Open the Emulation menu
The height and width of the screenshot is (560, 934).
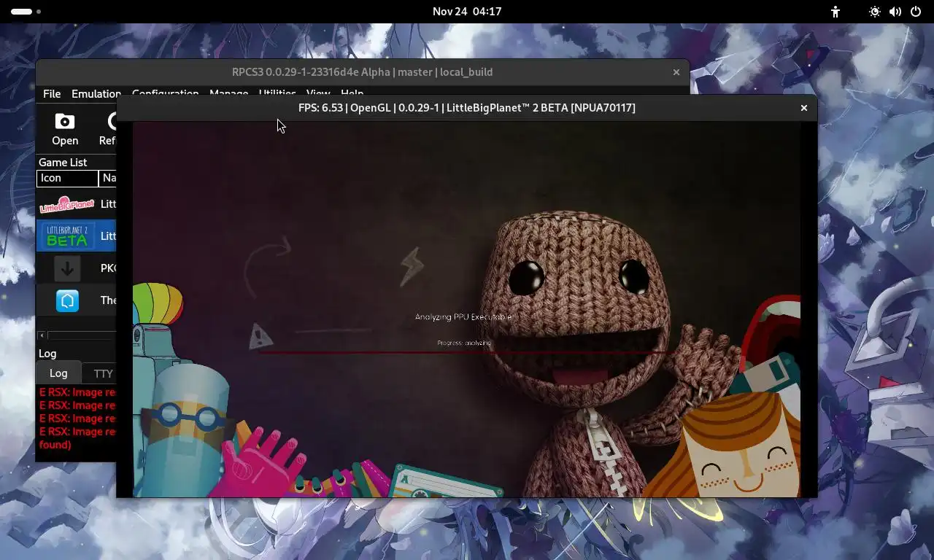click(96, 94)
